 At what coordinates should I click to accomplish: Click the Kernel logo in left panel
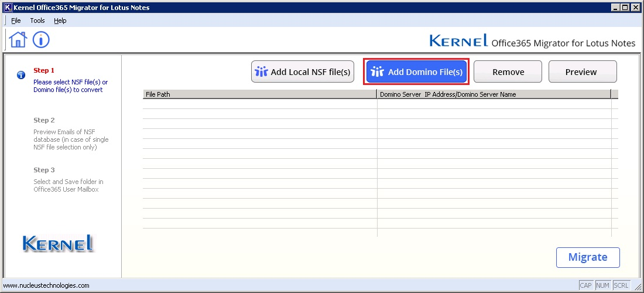click(58, 243)
